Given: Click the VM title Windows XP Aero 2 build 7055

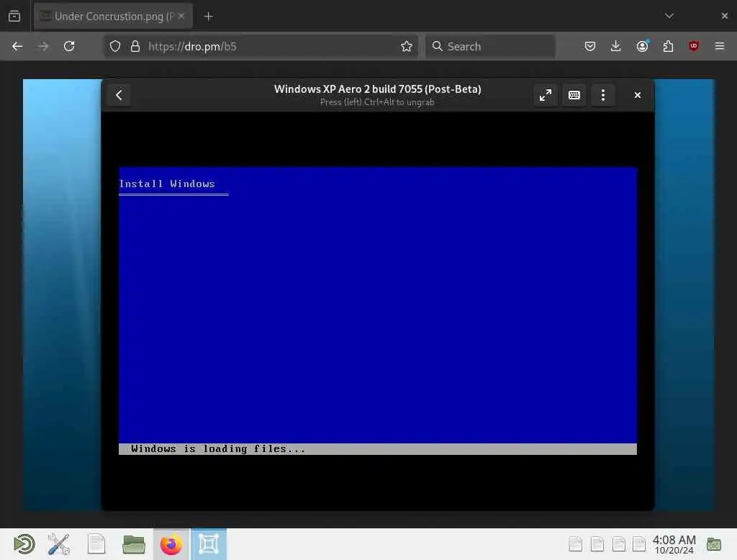Looking at the screenshot, I should pyautogui.click(x=377, y=89).
